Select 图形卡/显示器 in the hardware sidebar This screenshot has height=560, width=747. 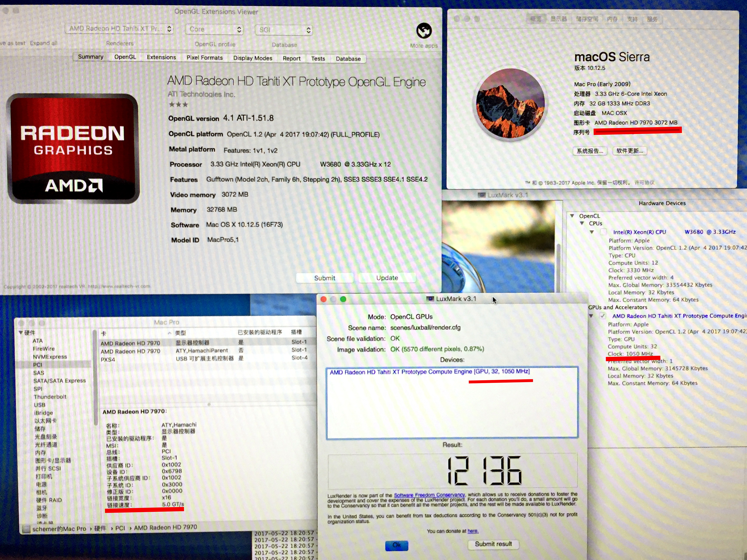point(53,461)
